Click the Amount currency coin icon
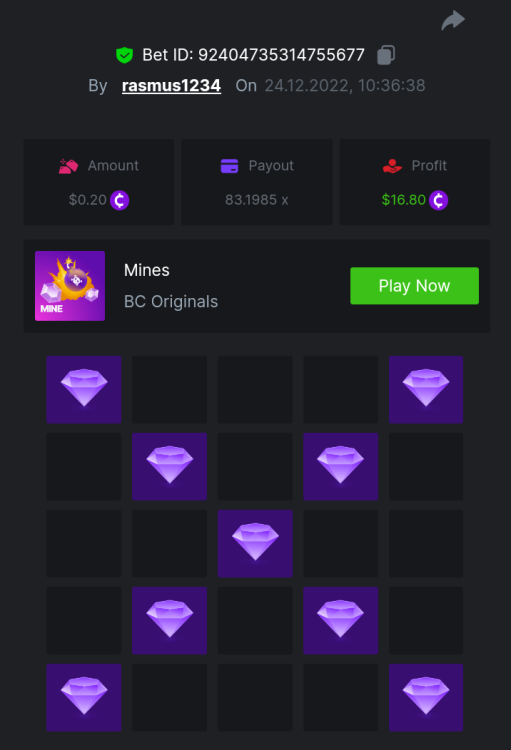Viewport: 511px width, 750px height. click(120, 200)
